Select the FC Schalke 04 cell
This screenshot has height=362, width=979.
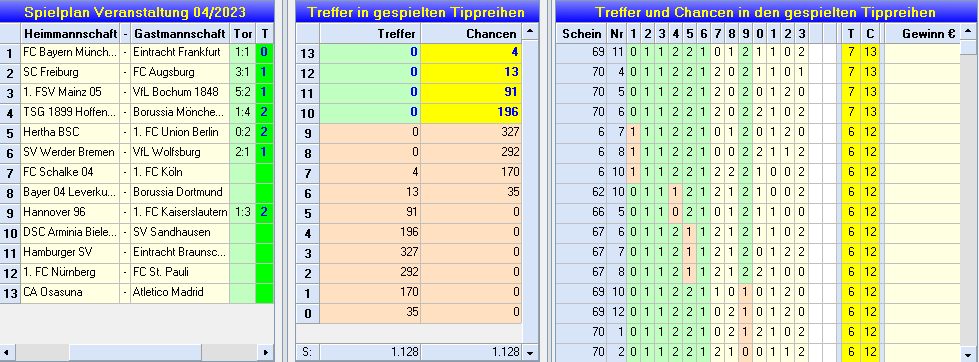click(x=70, y=173)
